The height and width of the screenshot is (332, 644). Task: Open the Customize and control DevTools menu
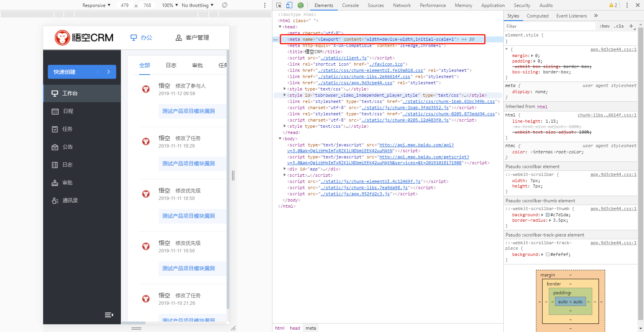point(627,5)
